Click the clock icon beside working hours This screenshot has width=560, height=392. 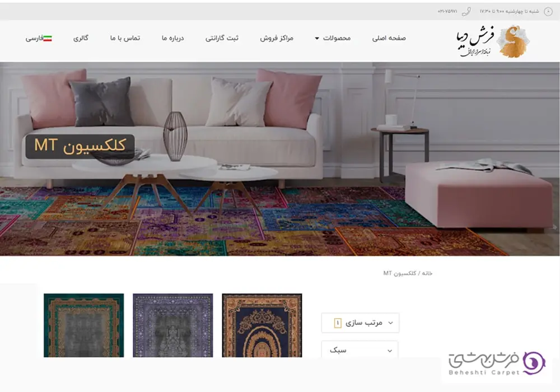coord(548,11)
